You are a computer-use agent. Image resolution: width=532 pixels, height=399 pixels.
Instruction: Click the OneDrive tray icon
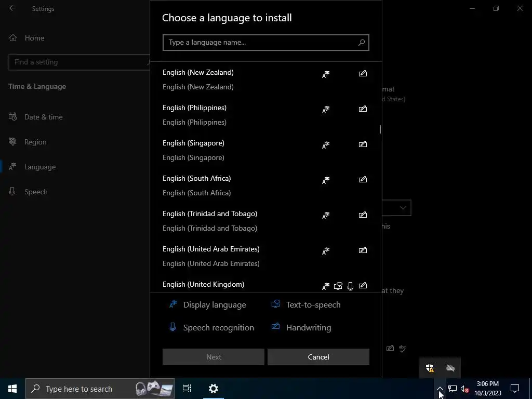[450, 368]
